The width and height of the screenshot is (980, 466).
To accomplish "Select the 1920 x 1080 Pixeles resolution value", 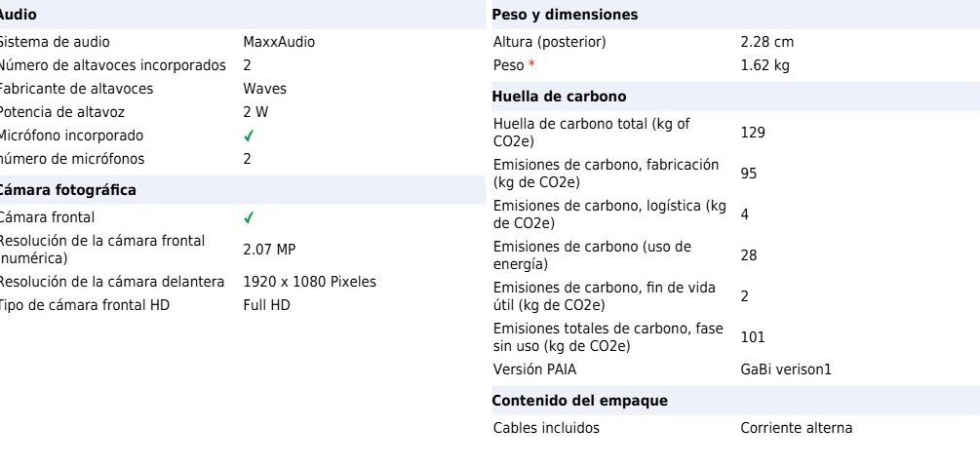I will (x=309, y=282).
